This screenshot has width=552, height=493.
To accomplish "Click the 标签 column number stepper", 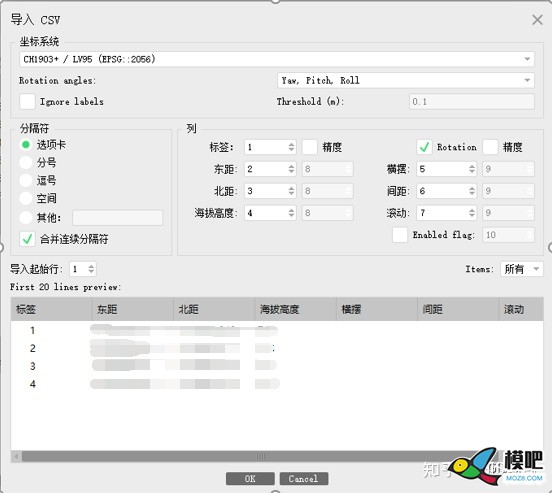I will [x=270, y=147].
